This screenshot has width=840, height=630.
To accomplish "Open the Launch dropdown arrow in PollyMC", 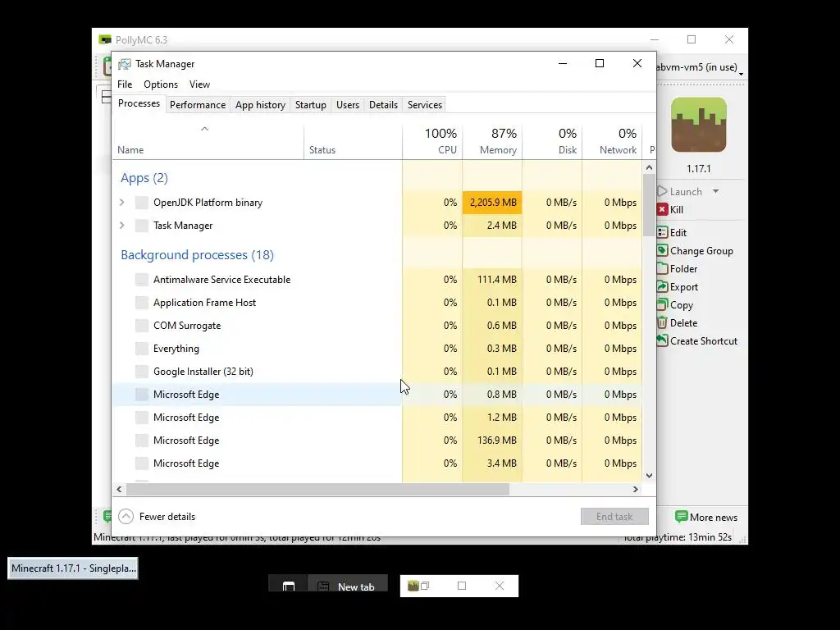I will (715, 191).
